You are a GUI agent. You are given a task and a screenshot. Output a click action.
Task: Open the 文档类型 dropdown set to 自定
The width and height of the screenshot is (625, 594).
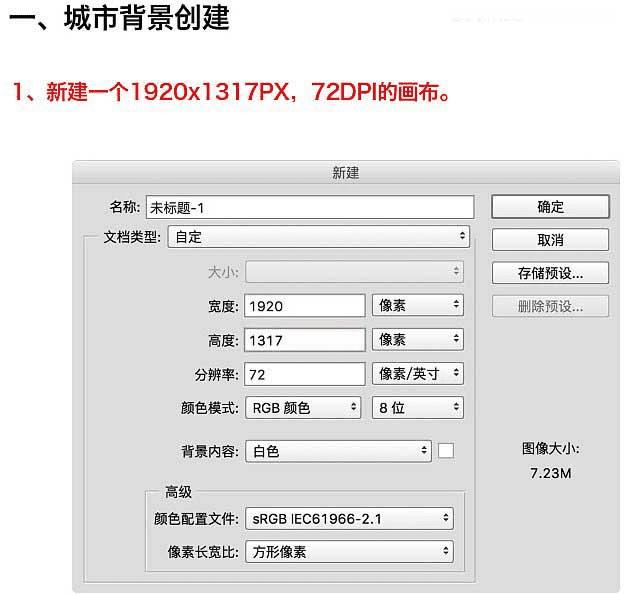pyautogui.click(x=319, y=236)
